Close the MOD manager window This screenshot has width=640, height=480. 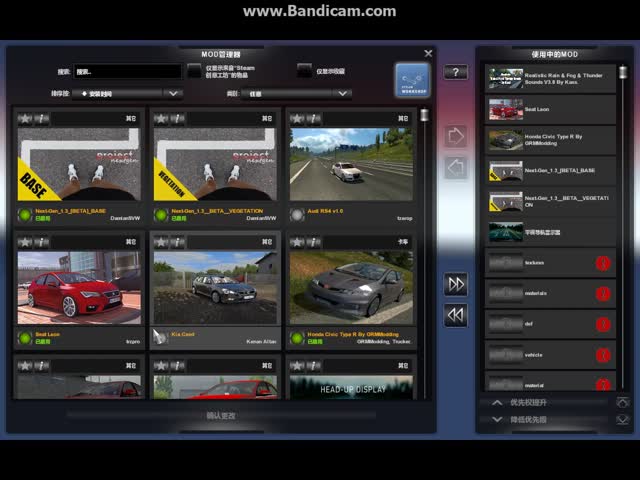tap(428, 53)
